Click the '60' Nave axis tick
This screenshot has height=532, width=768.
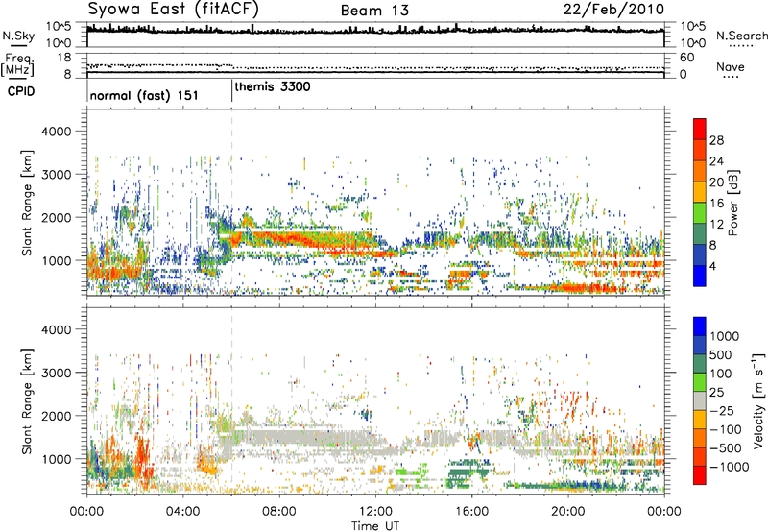coord(686,58)
